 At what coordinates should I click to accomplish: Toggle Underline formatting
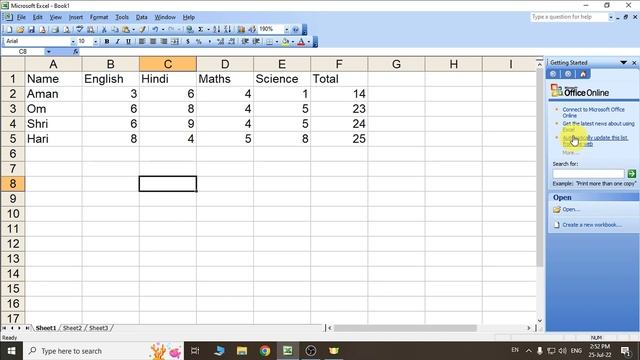tap(128, 41)
